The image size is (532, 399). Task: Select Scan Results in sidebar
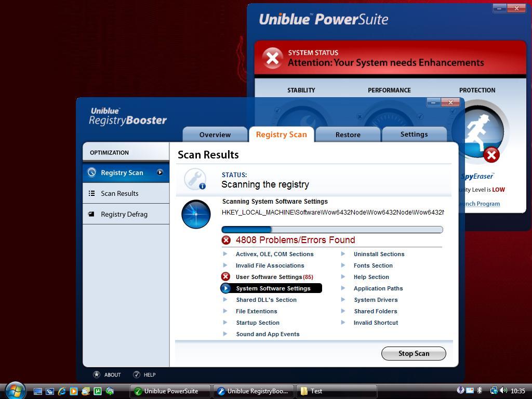pos(126,193)
